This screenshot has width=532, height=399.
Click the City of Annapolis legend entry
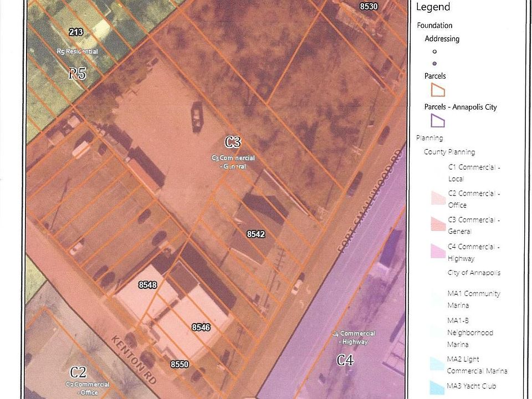(474, 273)
